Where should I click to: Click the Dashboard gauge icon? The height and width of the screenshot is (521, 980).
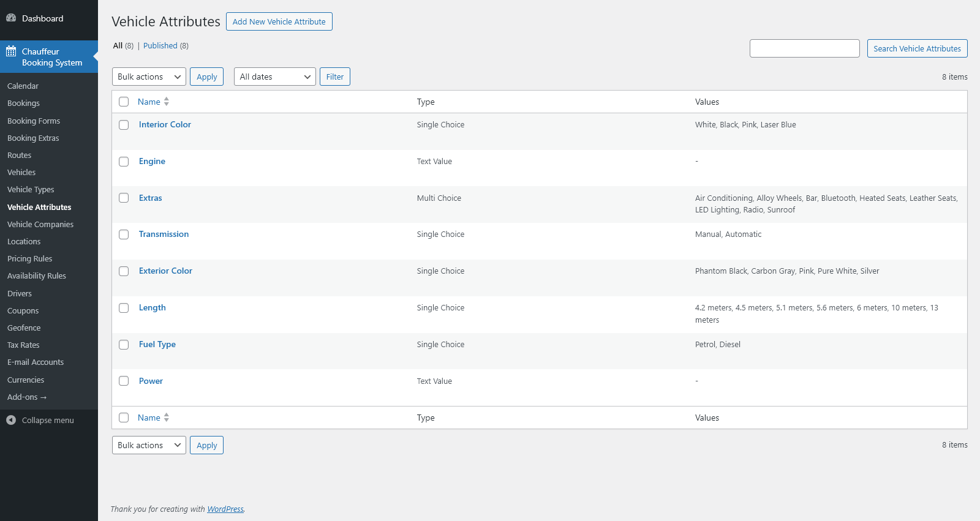tap(11, 18)
